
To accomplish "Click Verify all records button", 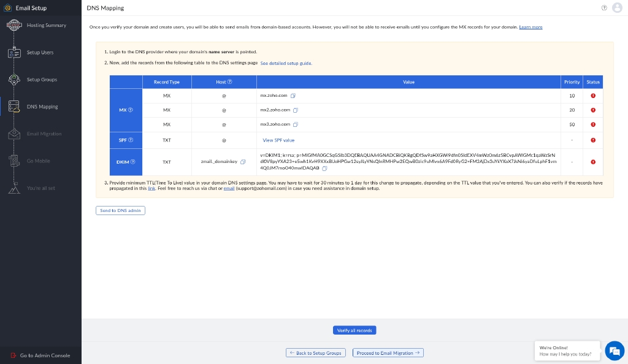I will (354, 330).
